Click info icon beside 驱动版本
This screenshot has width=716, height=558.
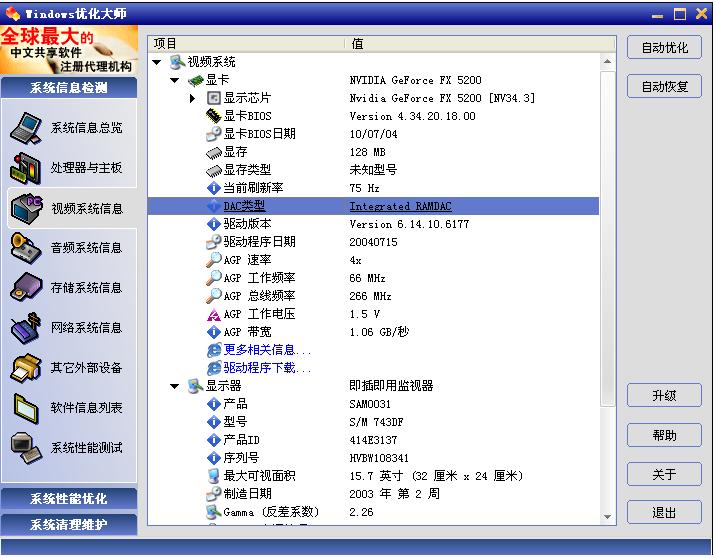(213, 224)
